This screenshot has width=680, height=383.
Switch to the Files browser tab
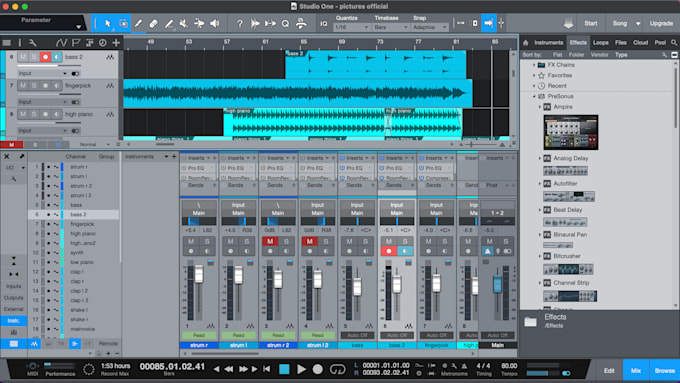pyautogui.click(x=621, y=43)
